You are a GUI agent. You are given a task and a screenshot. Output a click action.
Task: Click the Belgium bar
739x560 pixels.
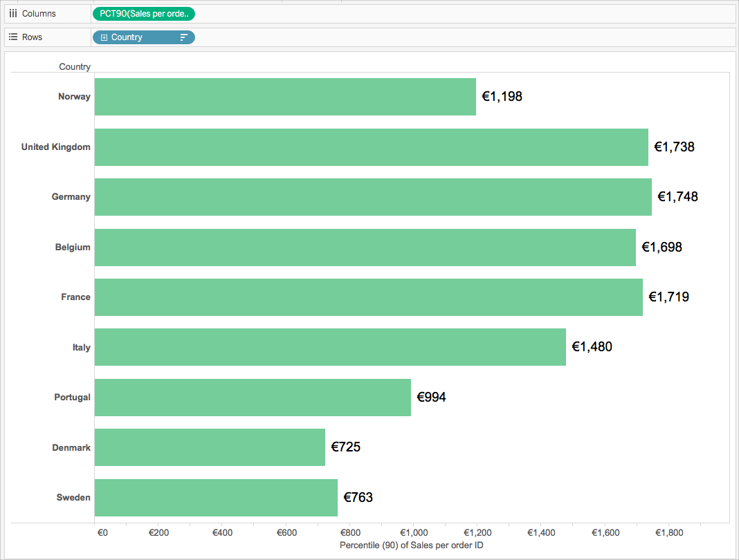click(x=365, y=248)
